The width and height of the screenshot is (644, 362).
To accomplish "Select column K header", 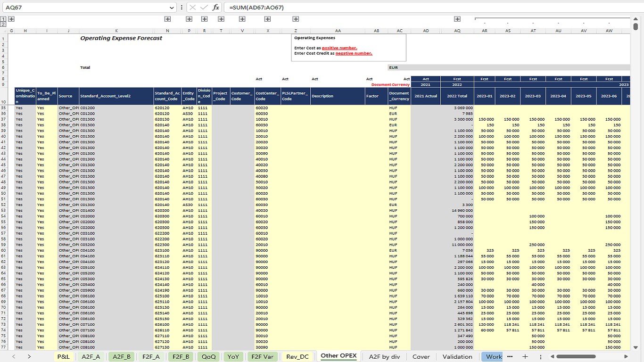I will pos(116,31).
